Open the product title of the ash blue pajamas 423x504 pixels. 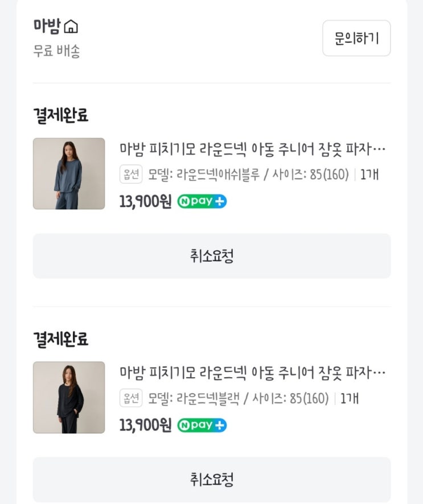click(x=252, y=150)
